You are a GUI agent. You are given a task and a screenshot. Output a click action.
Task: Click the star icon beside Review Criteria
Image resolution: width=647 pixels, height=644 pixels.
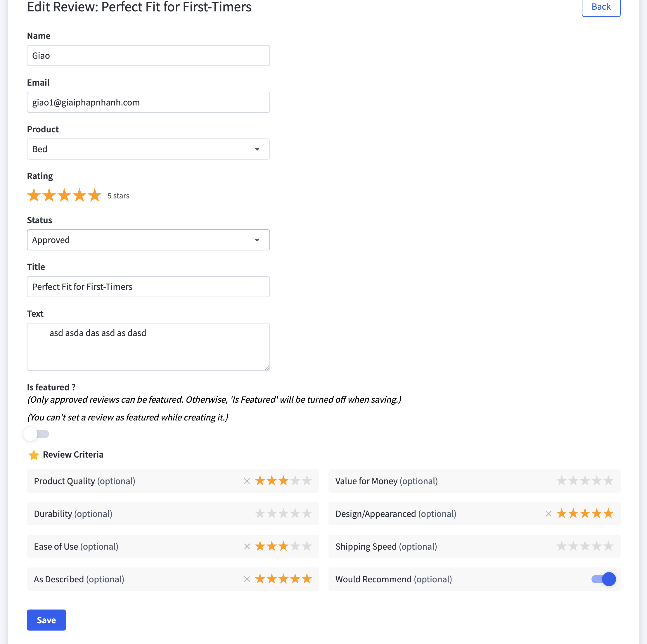click(x=34, y=455)
